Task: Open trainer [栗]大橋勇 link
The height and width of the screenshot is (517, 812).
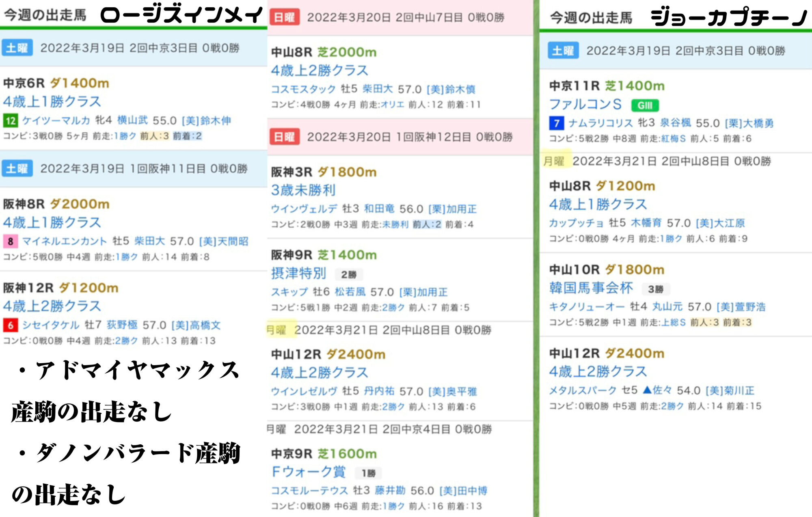Action: [749, 123]
